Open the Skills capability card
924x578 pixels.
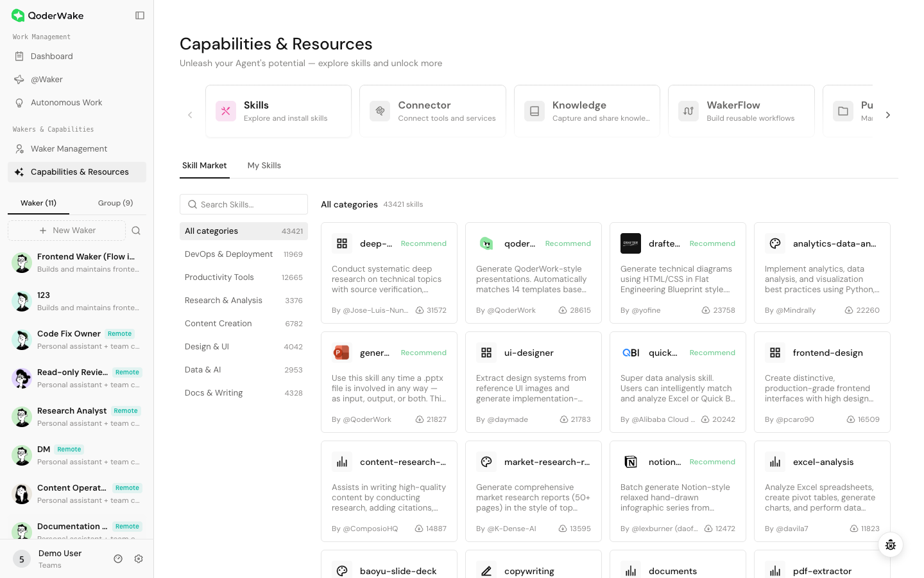click(278, 111)
